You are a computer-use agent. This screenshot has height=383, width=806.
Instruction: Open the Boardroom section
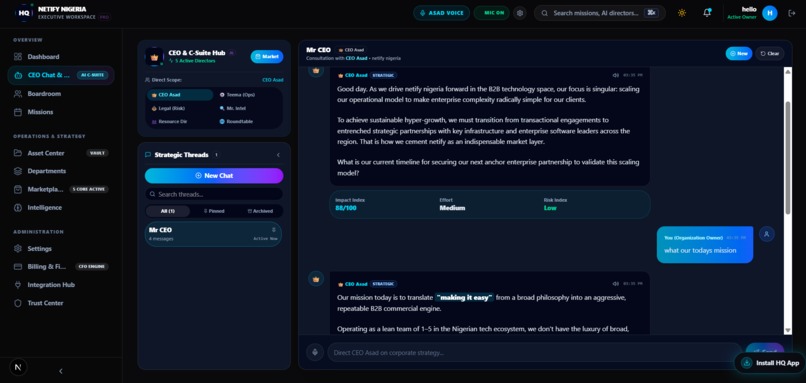tap(44, 94)
